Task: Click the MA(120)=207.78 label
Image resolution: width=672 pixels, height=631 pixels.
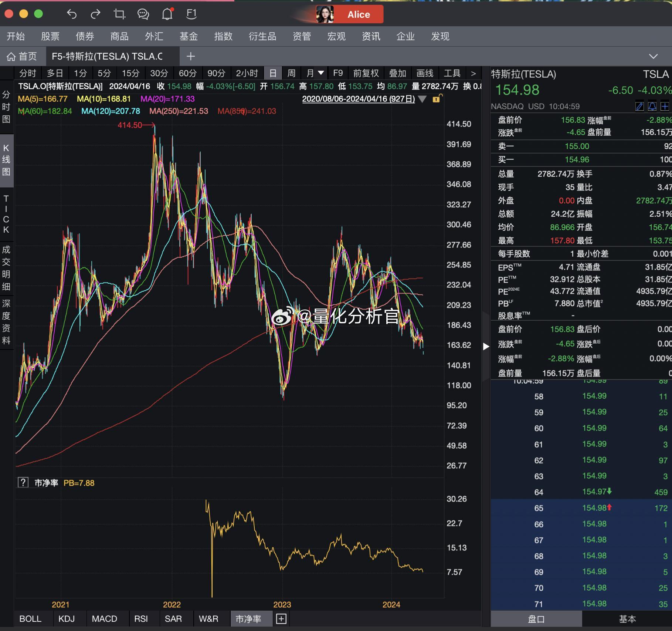Action: 111,111
